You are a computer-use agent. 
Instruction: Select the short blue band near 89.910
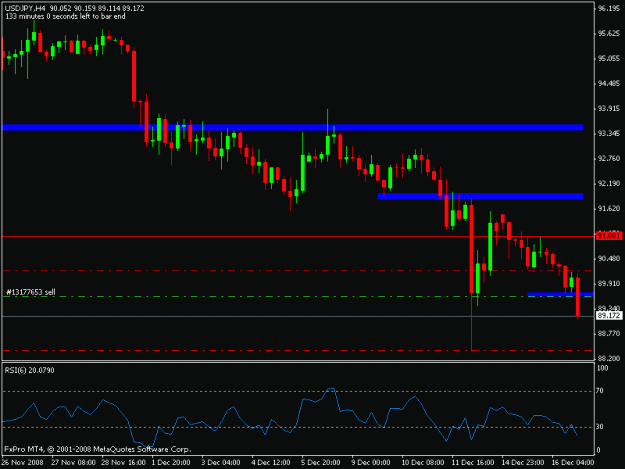(x=560, y=295)
